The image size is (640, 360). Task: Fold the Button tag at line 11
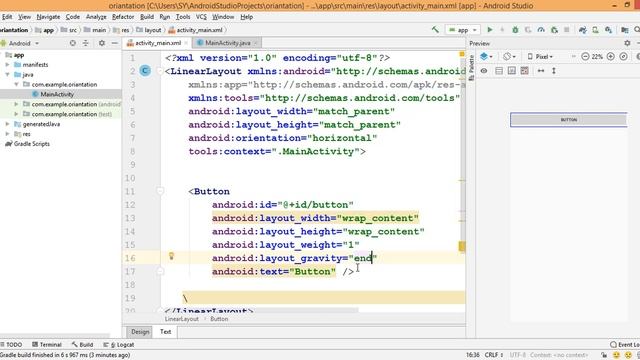pyautogui.click(x=160, y=191)
